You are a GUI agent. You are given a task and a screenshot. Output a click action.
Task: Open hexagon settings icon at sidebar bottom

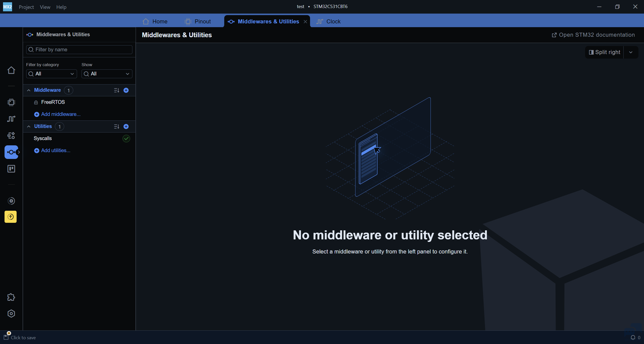11,314
